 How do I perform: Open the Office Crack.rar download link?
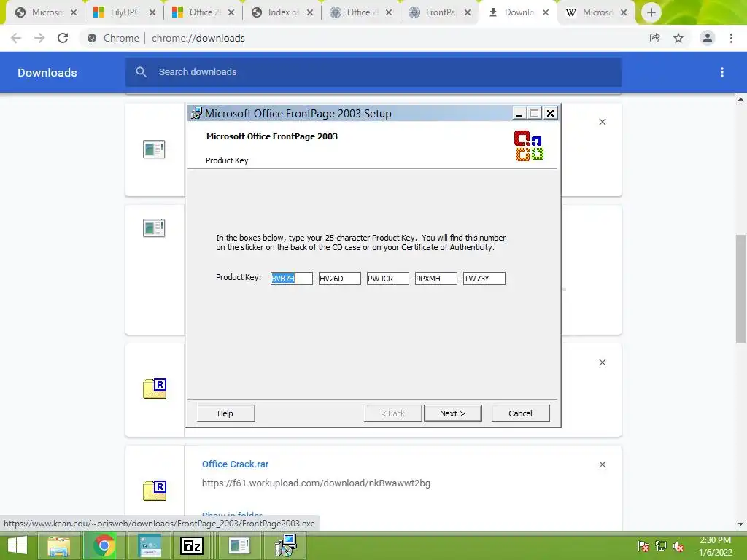[236, 464]
